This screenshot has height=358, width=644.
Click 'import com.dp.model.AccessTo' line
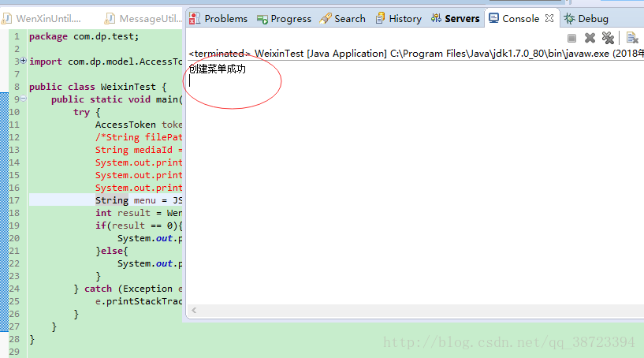[x=106, y=62]
